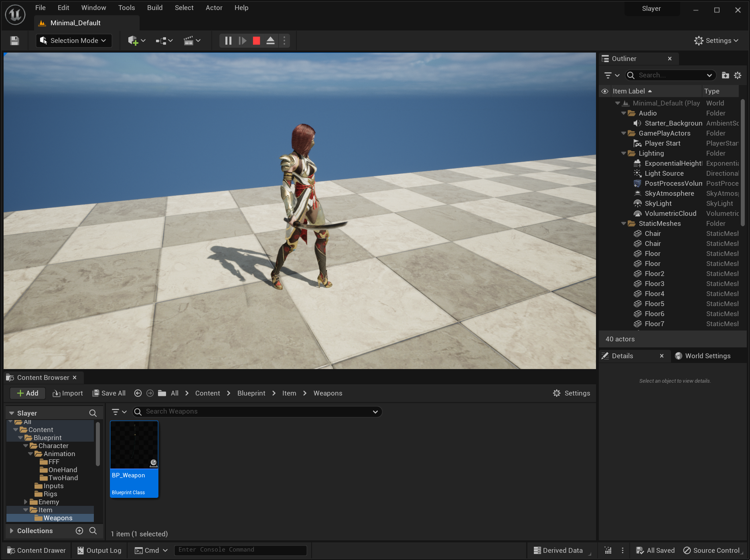750x560 pixels.
Task: Expand the Collections section
Action: pos(12,531)
